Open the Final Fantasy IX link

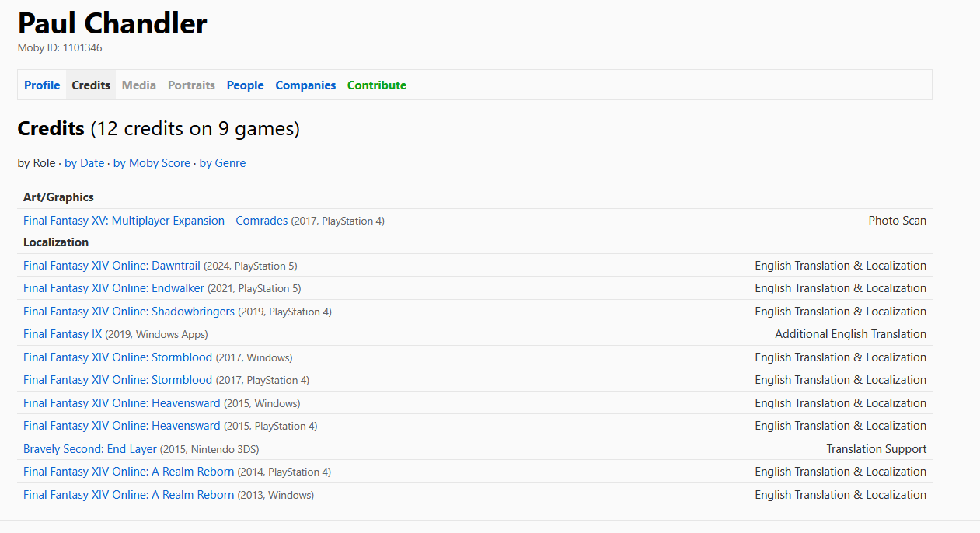tap(62, 334)
